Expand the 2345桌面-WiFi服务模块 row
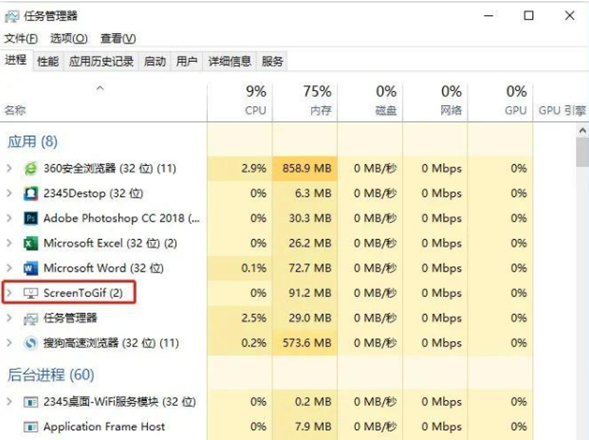 (9, 402)
